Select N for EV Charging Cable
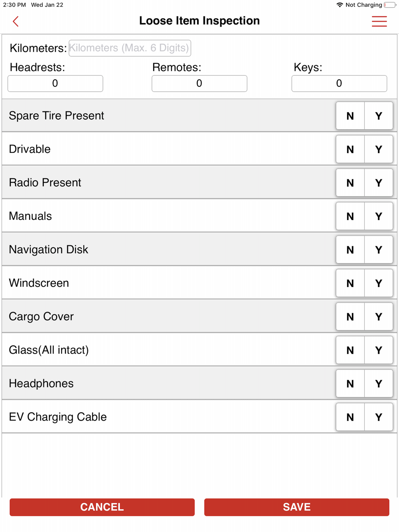399x532 pixels. coord(350,418)
